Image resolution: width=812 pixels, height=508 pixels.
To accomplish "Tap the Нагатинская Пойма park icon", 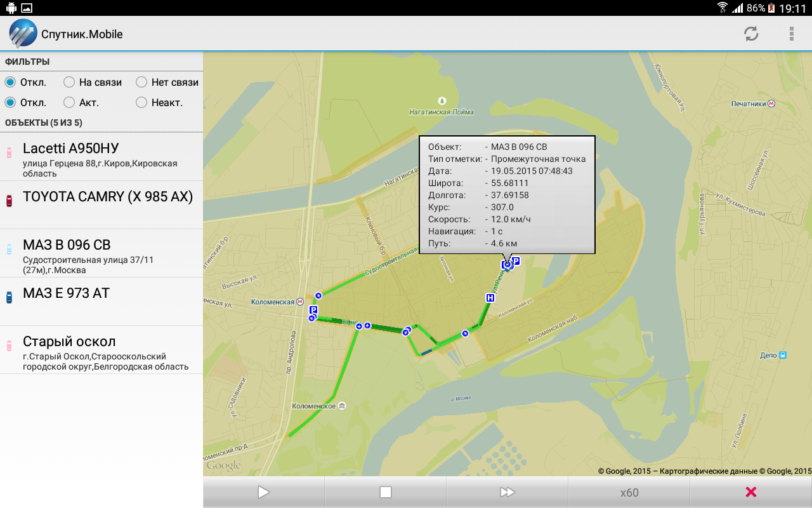I will click(442, 100).
